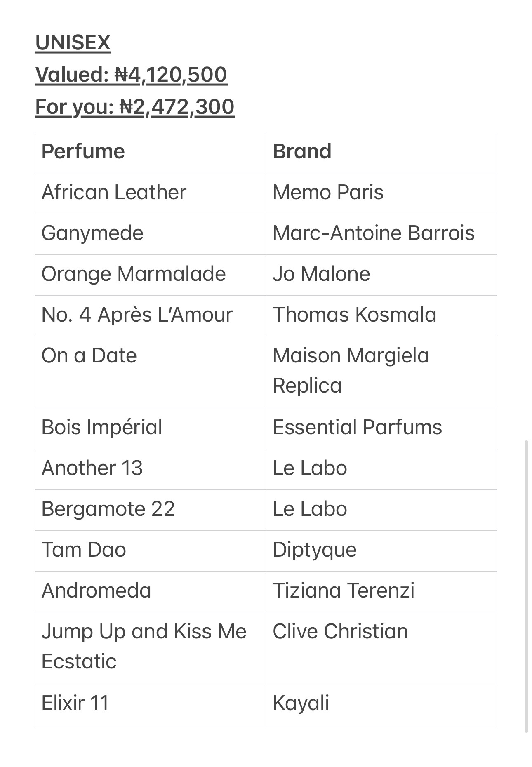
Task: Click the For you ₦2,472,300 line
Action: 134,107
